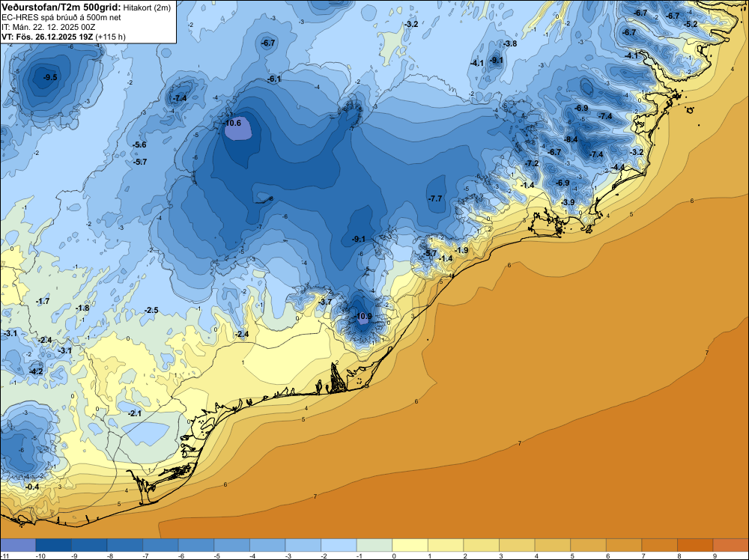The height and width of the screenshot is (560, 749).
Task: Click the legend tick label '9'
Action: point(715,556)
